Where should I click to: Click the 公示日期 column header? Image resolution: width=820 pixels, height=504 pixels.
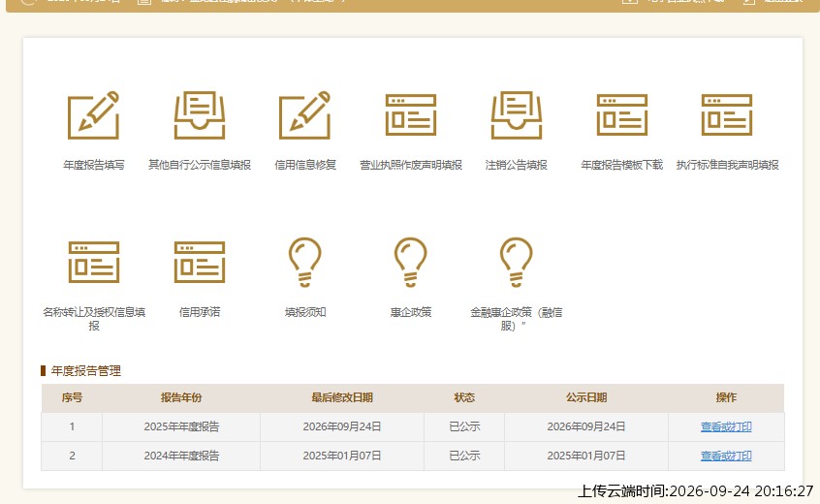[586, 397]
